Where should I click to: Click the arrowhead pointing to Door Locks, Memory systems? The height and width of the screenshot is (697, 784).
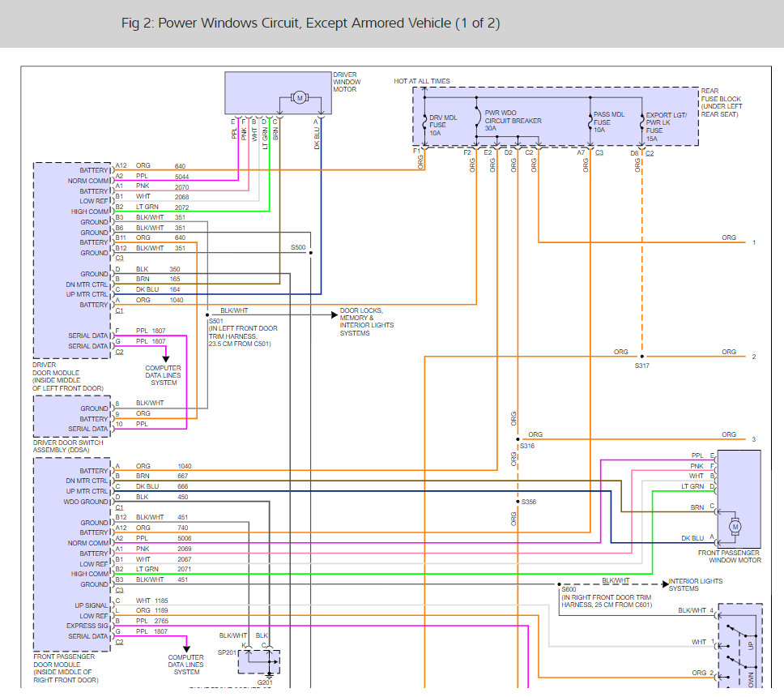(334, 314)
